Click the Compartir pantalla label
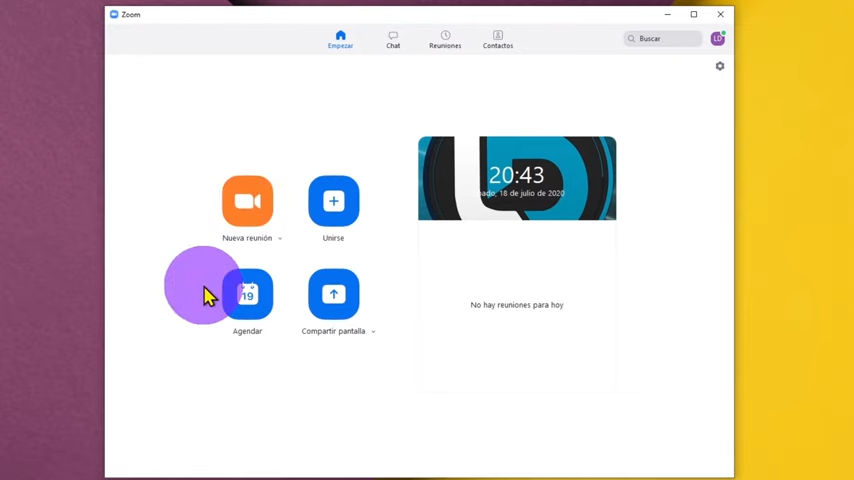 click(x=333, y=331)
